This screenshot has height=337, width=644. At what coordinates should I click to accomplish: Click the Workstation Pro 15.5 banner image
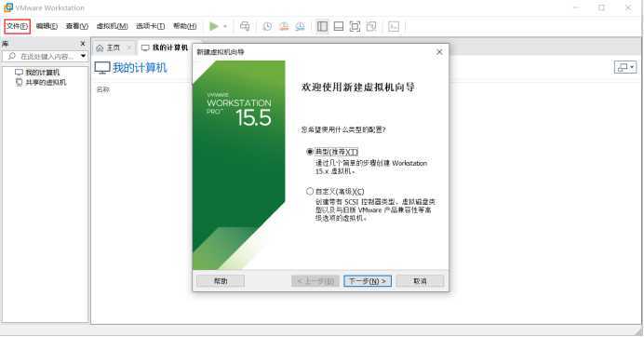(x=238, y=165)
